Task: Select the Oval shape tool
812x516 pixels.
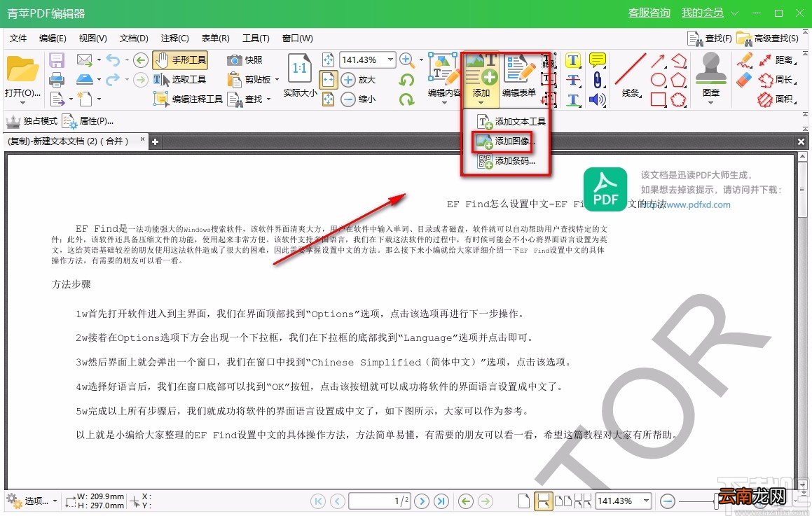Action: pos(658,80)
